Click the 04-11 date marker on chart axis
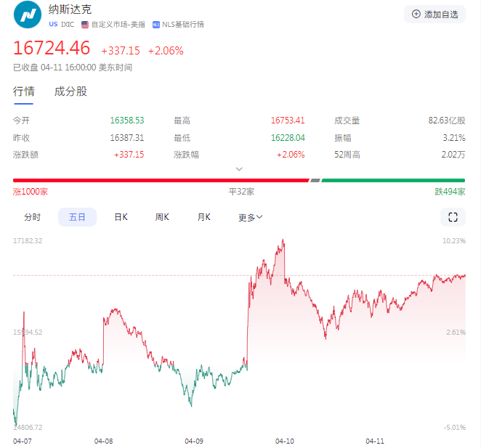The image size is (481, 448). point(375,441)
